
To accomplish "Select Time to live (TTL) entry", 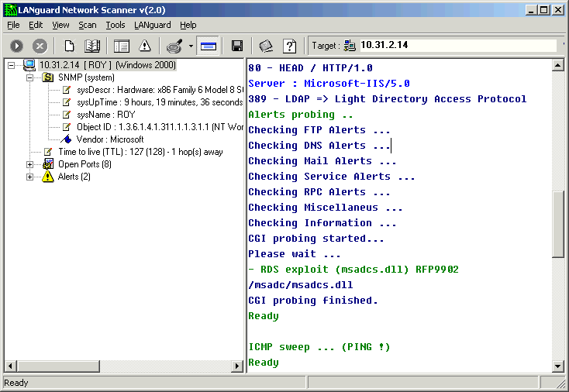I will 140,152.
